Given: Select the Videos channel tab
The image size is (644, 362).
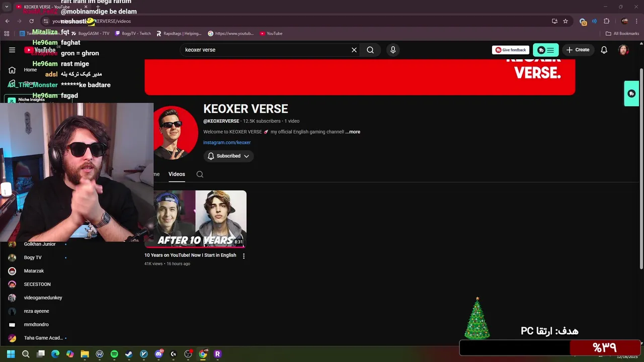Looking at the screenshot, I should click(x=177, y=174).
